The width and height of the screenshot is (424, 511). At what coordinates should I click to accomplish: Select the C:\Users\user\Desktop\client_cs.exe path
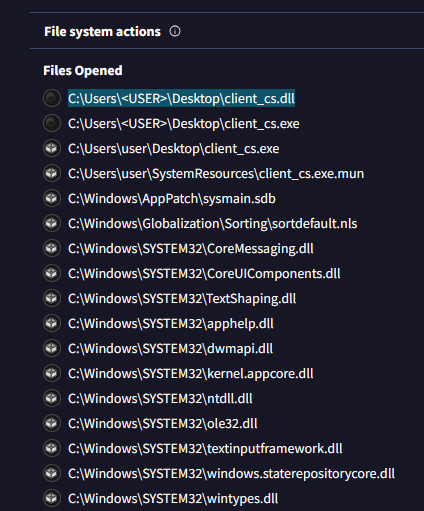point(174,149)
